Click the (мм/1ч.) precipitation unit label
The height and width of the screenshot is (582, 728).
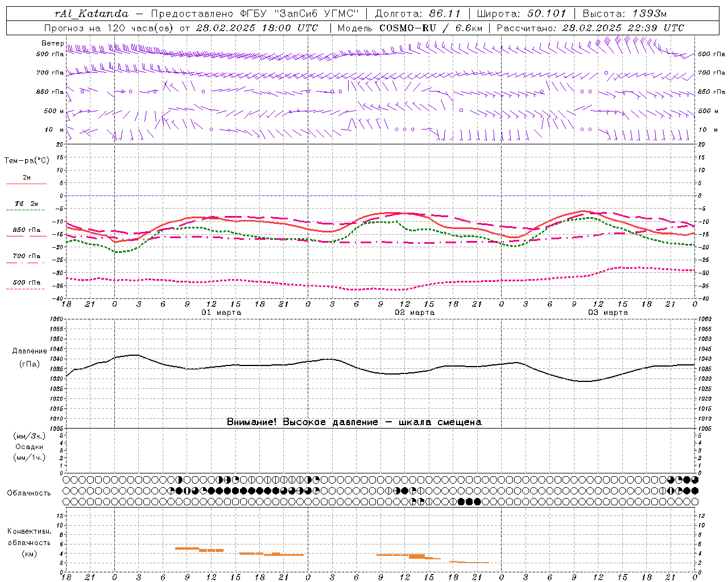pyautogui.click(x=30, y=458)
